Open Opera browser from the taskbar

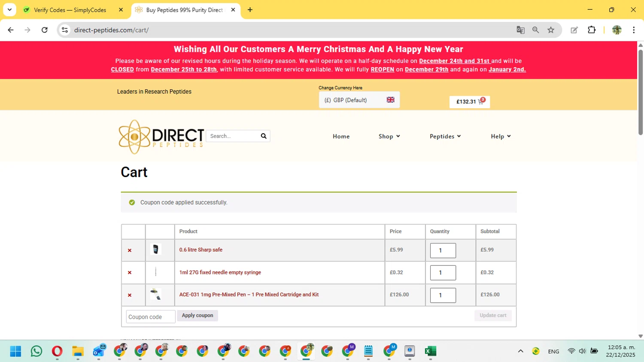(x=57, y=351)
